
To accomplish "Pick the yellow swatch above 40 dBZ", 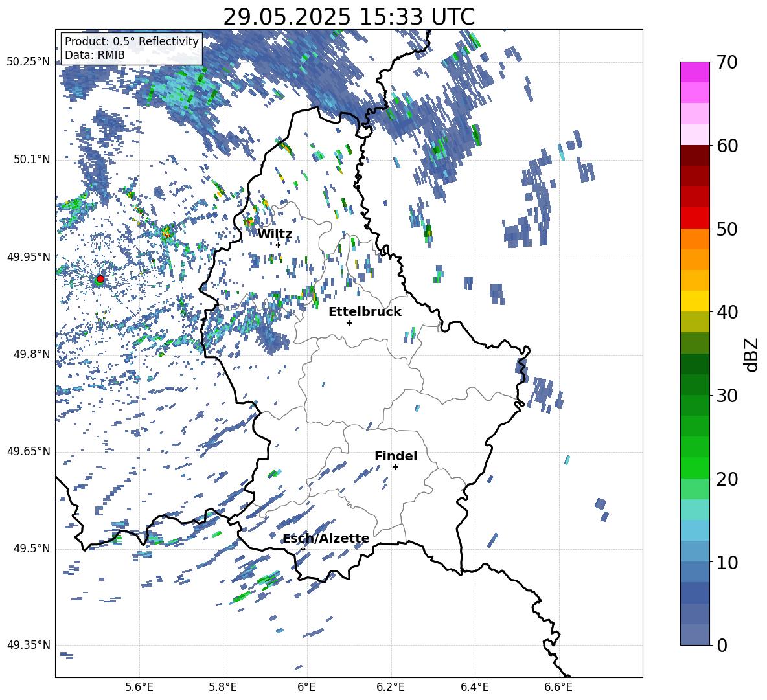I will click(x=694, y=301).
